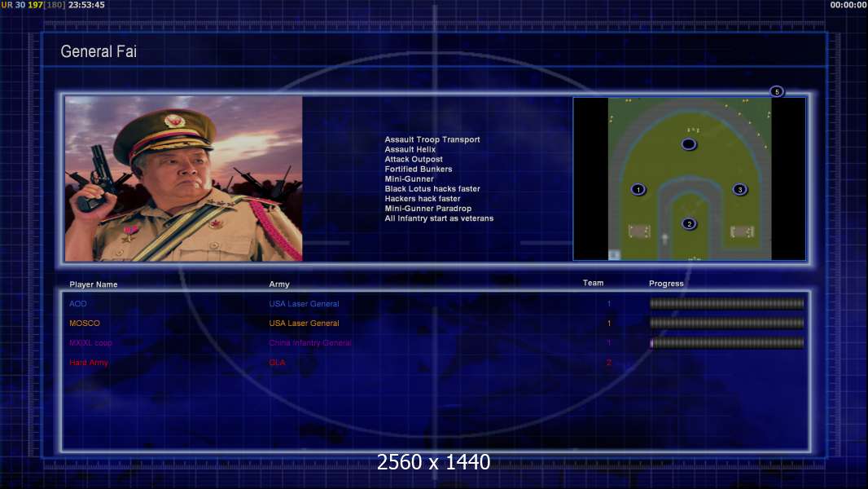Click AOD's "USA Laser General" army text

[304, 303]
